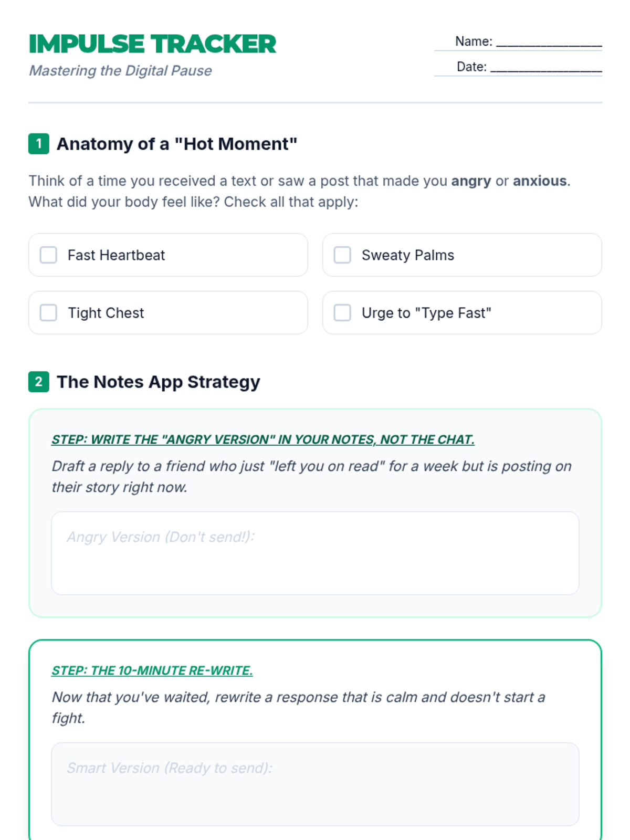Open the Write the "Angry Version" step link
The height and width of the screenshot is (840, 630).
point(262,439)
